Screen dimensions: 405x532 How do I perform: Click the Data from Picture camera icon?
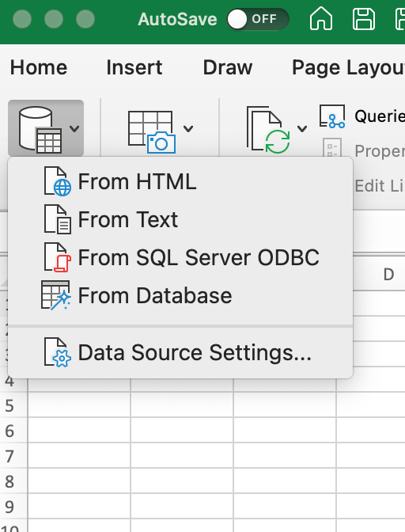click(x=151, y=132)
